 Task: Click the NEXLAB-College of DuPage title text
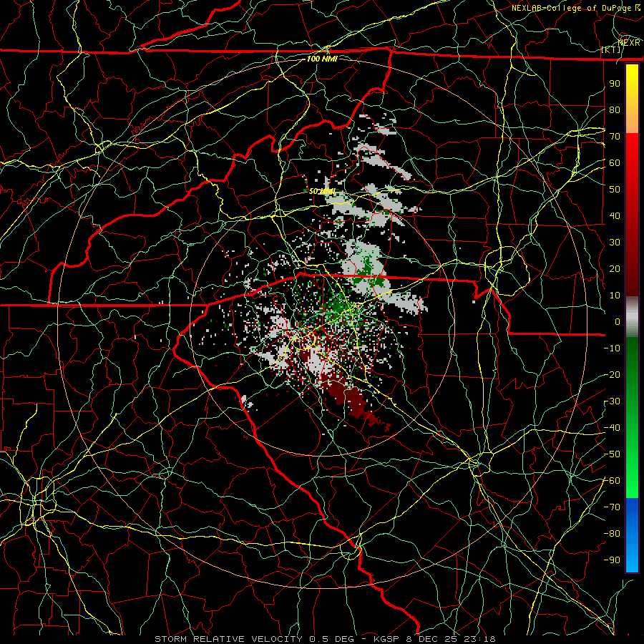coord(572,8)
